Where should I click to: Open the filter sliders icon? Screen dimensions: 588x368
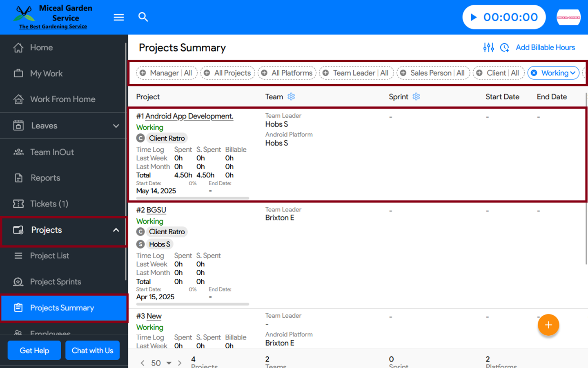[488, 47]
